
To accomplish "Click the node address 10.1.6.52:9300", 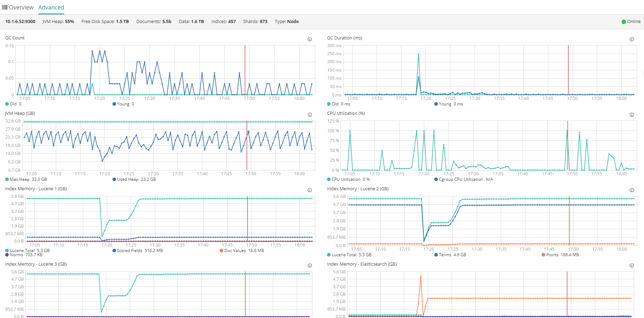I will pyautogui.click(x=20, y=22).
